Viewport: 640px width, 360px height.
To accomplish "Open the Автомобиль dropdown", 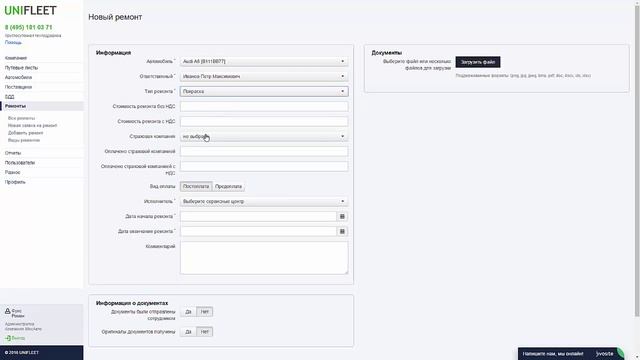I will point(264,62).
